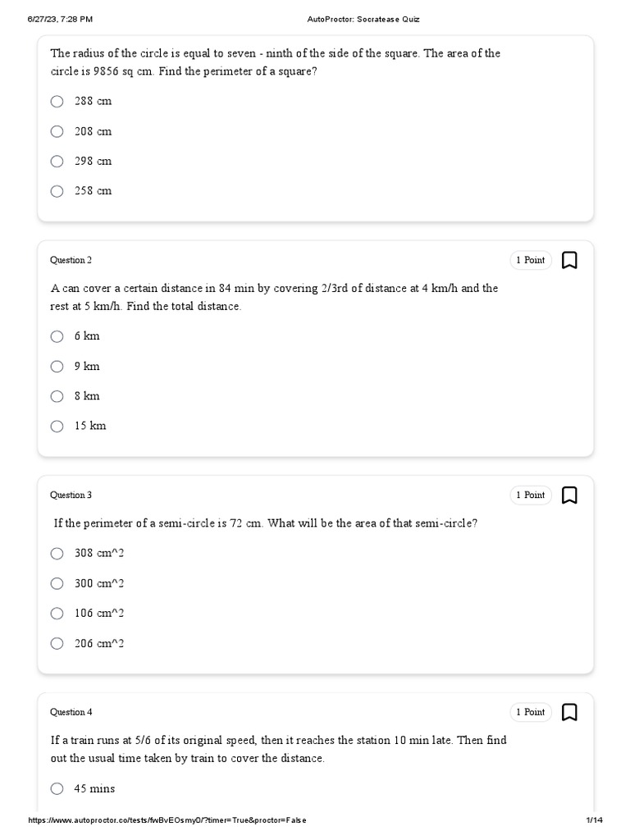Screen dimensions: 630x840
Task: Click the 1 Point badge on Question 3
Action: point(530,495)
